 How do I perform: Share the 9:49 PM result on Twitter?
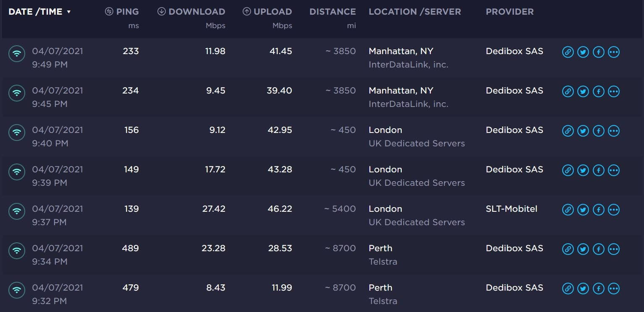click(x=583, y=52)
